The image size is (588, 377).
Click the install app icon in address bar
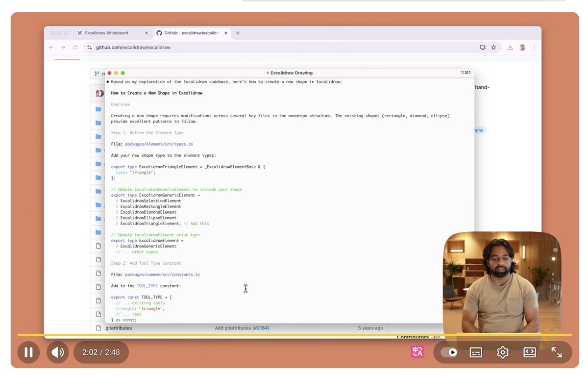click(483, 48)
